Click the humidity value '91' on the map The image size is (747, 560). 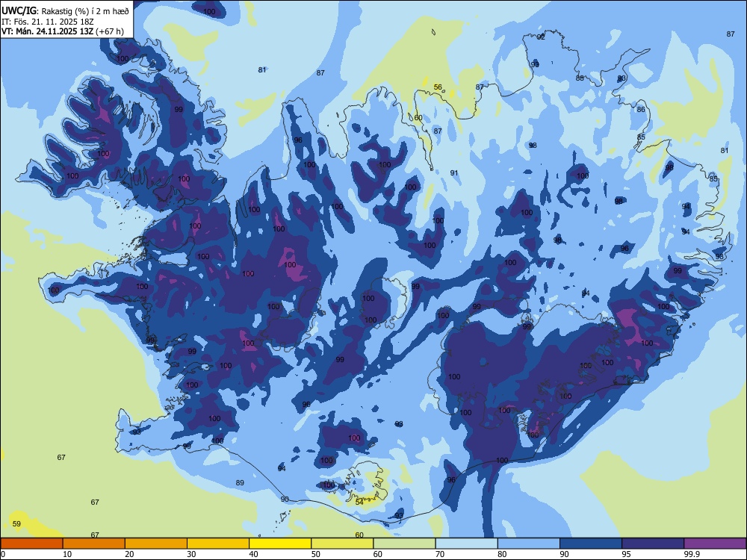[454, 173]
